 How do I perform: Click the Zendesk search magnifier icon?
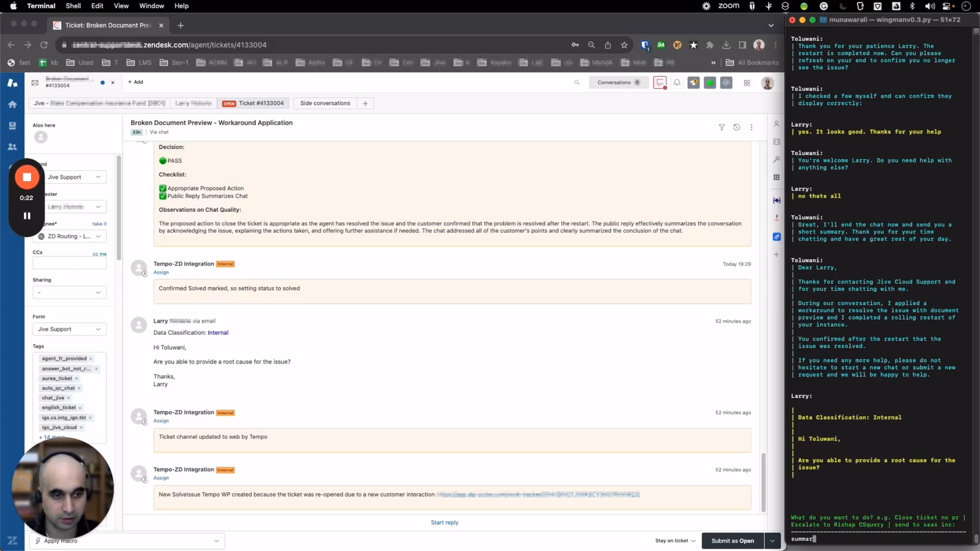point(577,83)
